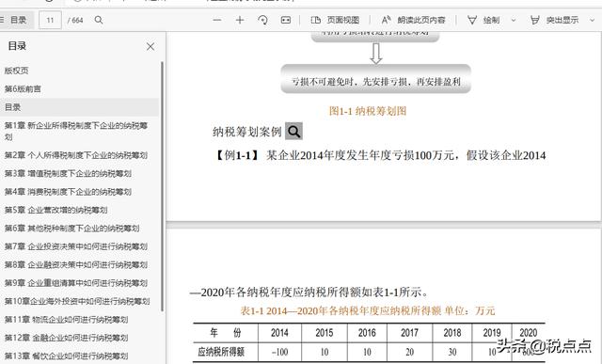Select highlighted 目录 entry in contents list

coord(79,107)
